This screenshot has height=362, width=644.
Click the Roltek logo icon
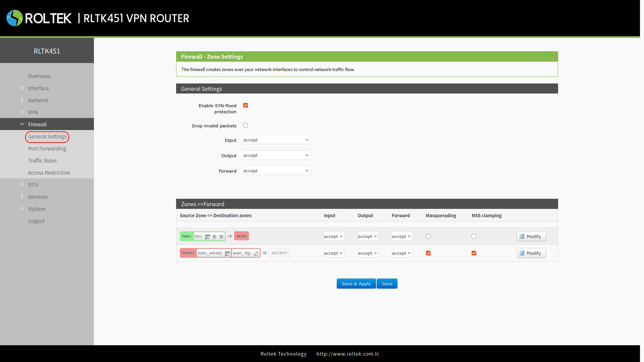(14, 18)
